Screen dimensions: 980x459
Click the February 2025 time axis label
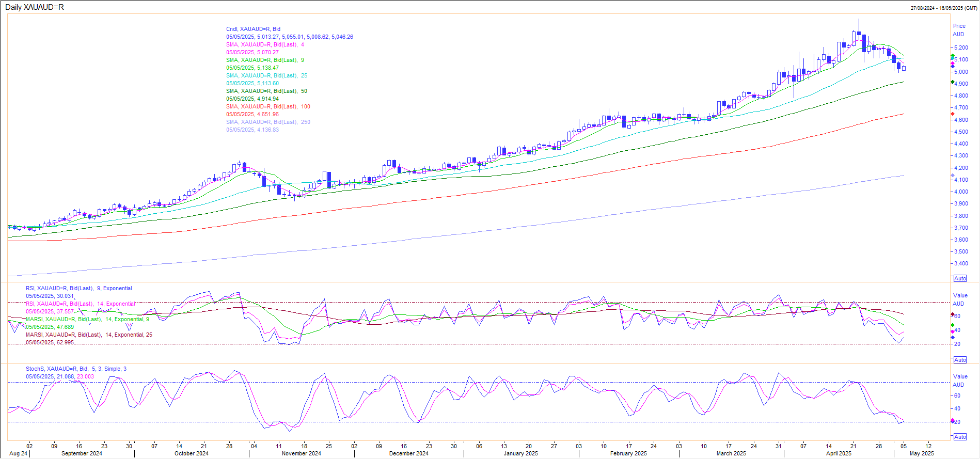point(628,453)
